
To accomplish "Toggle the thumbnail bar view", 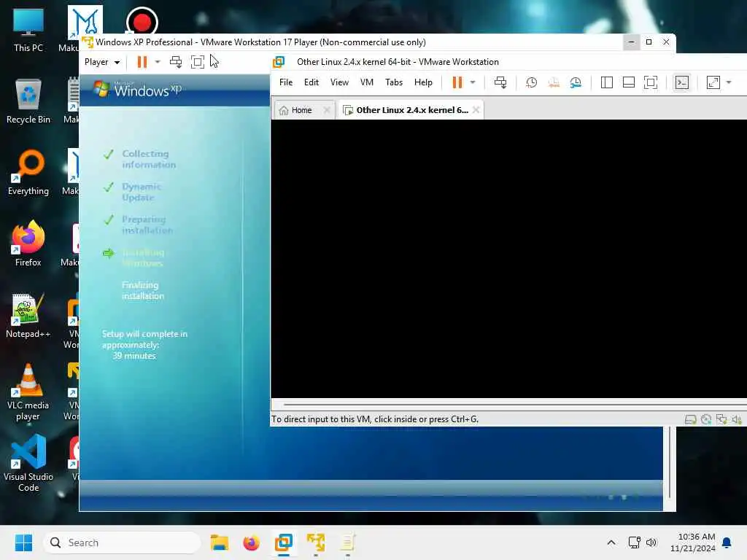I will [x=628, y=82].
